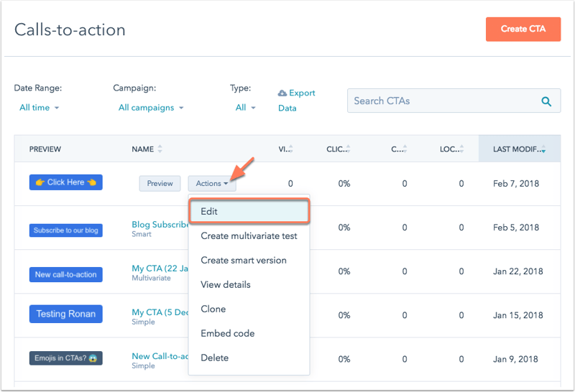Sort by the Locations column arrows
Screen dimensions: 575x392
click(461, 149)
